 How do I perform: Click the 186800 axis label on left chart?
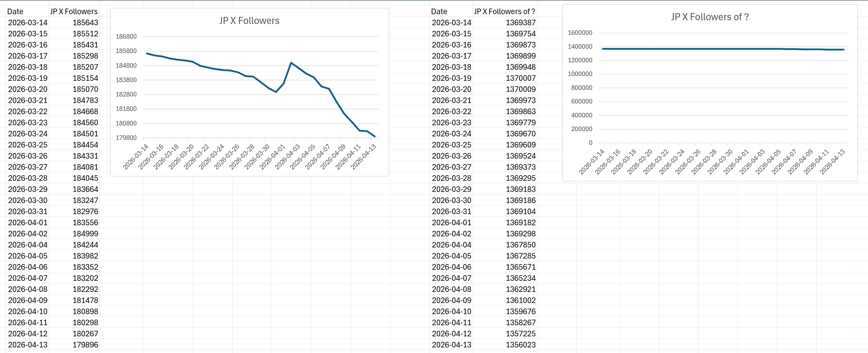126,36
